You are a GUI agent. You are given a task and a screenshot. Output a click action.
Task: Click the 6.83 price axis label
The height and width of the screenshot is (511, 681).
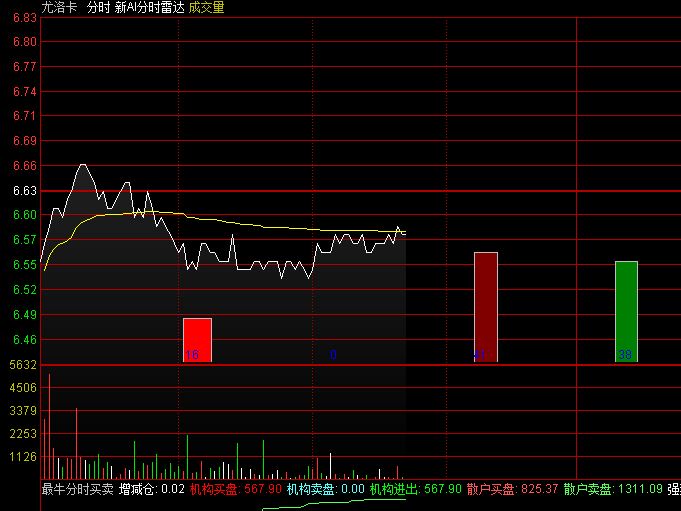point(25,18)
